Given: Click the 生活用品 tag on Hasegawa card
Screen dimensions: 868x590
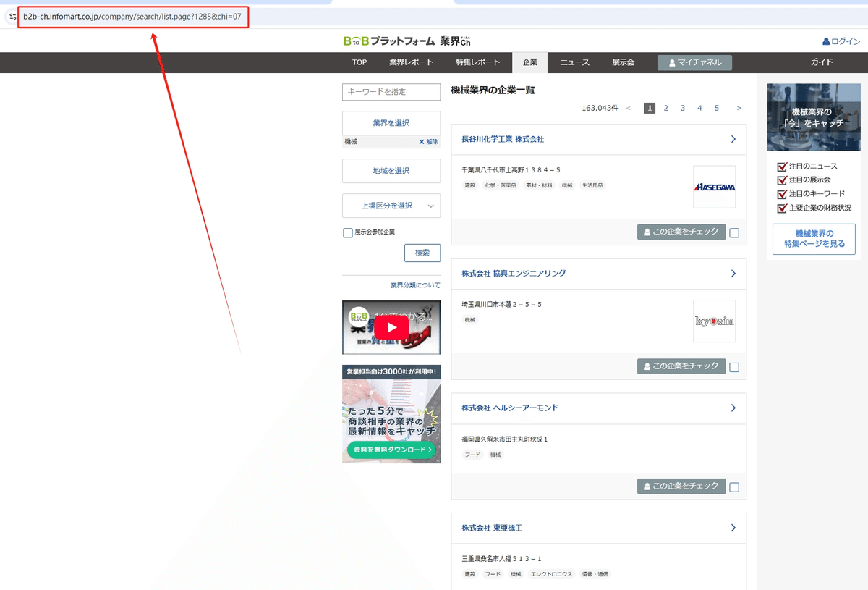Looking at the screenshot, I should (592, 186).
